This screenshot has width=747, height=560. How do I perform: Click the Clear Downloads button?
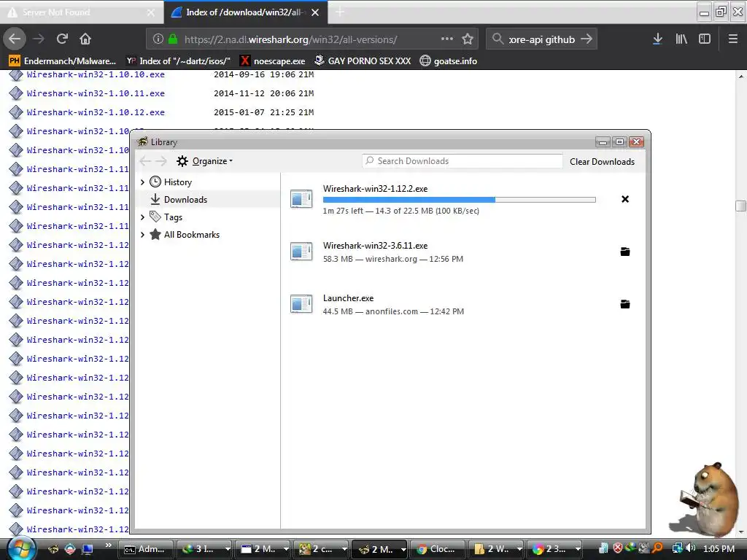(602, 162)
